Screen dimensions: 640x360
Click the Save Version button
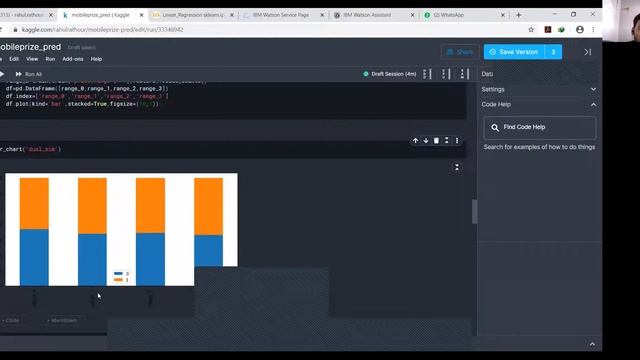click(x=514, y=52)
